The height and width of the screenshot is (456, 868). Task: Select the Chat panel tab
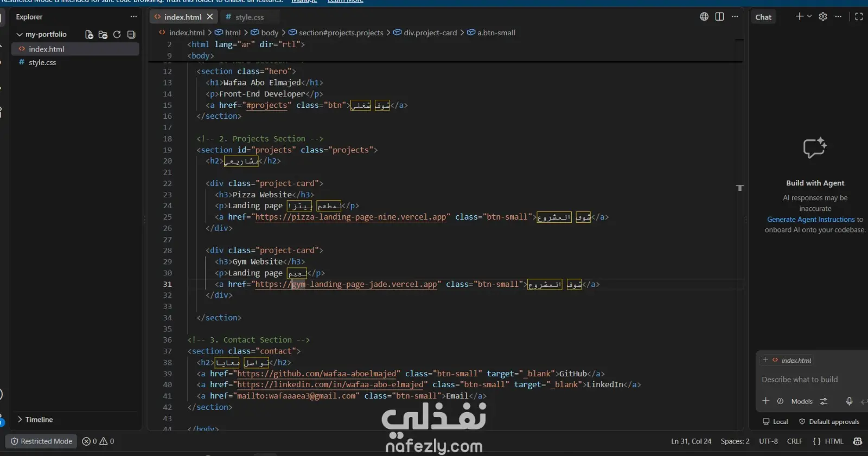pyautogui.click(x=763, y=17)
